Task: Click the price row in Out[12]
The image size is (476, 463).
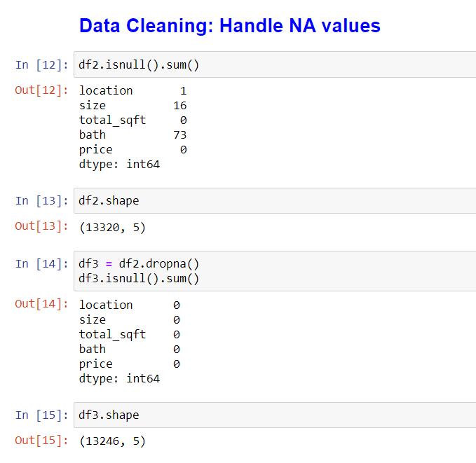Action: click(x=133, y=150)
